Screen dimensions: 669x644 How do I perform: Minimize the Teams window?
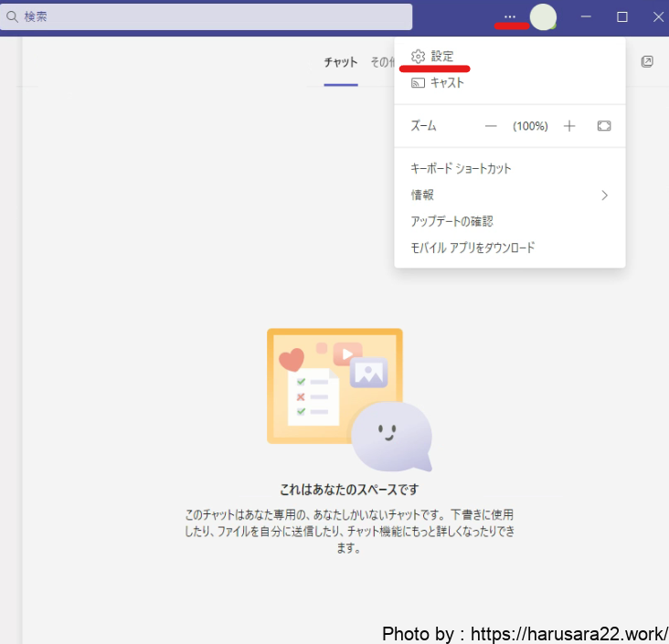point(586,16)
